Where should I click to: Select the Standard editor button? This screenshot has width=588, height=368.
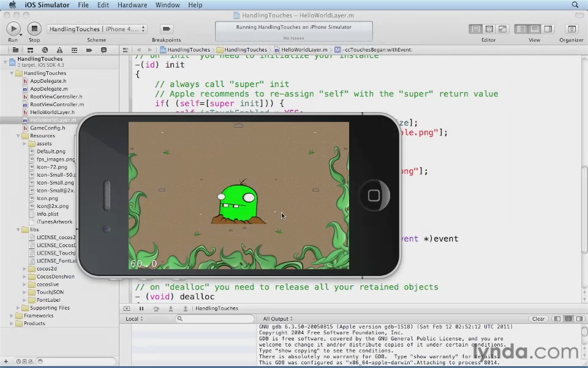tap(475, 29)
